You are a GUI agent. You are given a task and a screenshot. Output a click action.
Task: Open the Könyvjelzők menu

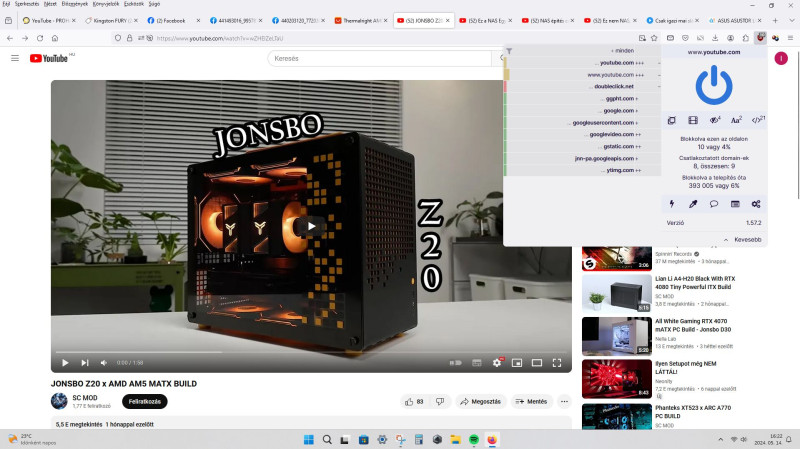coord(106,4)
